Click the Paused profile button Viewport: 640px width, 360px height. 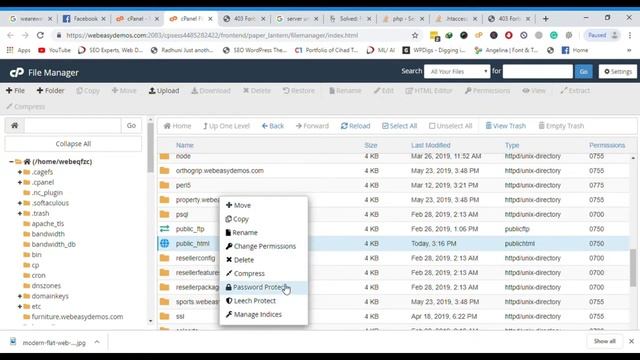click(603, 36)
